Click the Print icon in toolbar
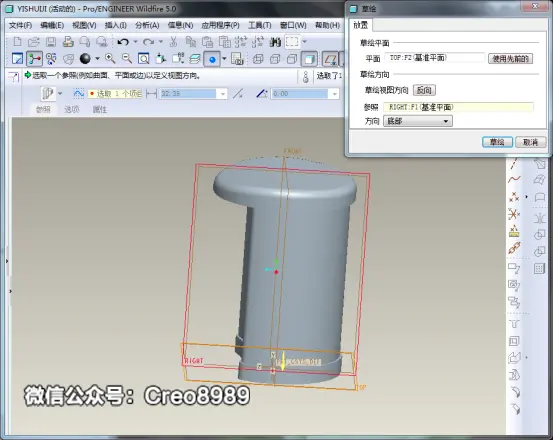This screenshot has height=440, width=554. point(68,42)
